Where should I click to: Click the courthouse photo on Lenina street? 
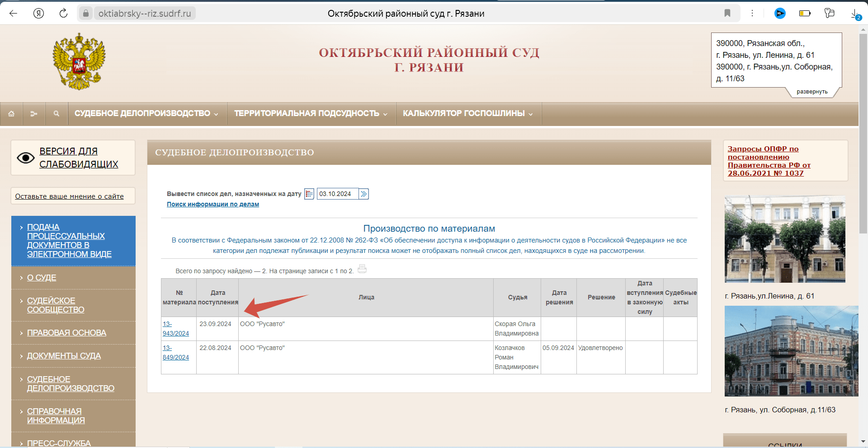(x=785, y=239)
